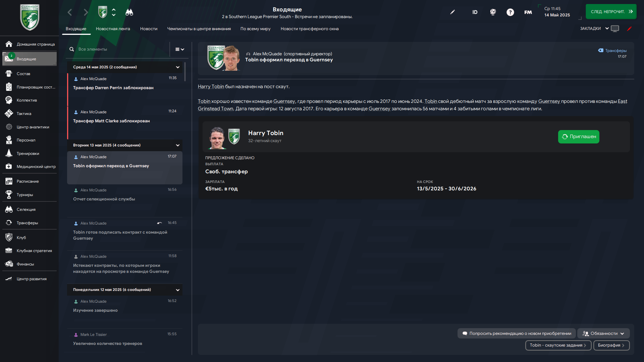Collapse the Среда 14 мая 2025 message group
This screenshot has height=362, width=644.
point(178,67)
